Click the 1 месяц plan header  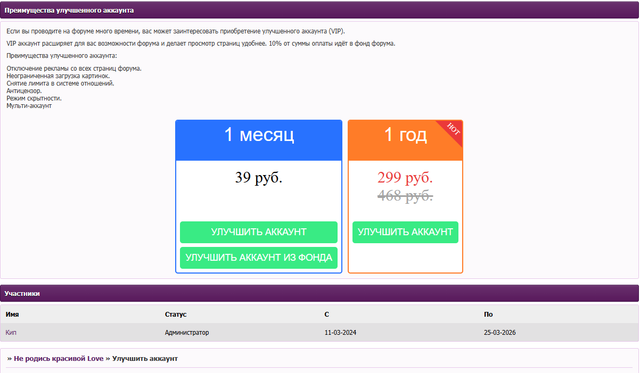259,140
